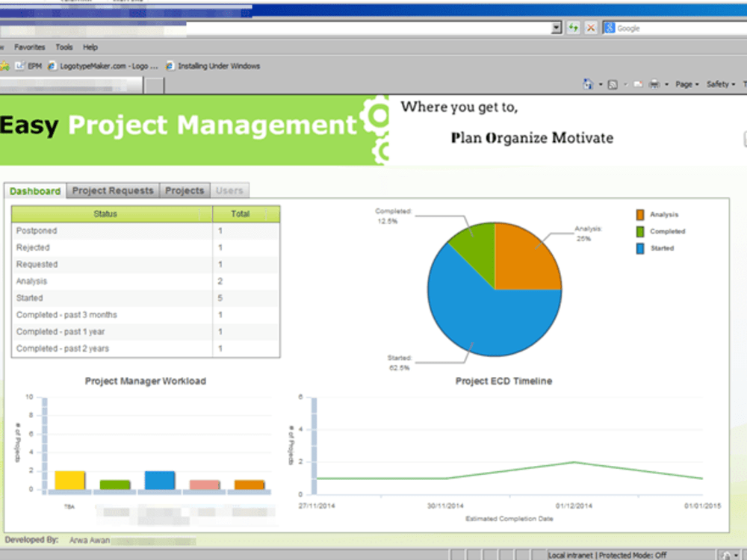
Task: Sort by the Total column header
Action: point(246,214)
